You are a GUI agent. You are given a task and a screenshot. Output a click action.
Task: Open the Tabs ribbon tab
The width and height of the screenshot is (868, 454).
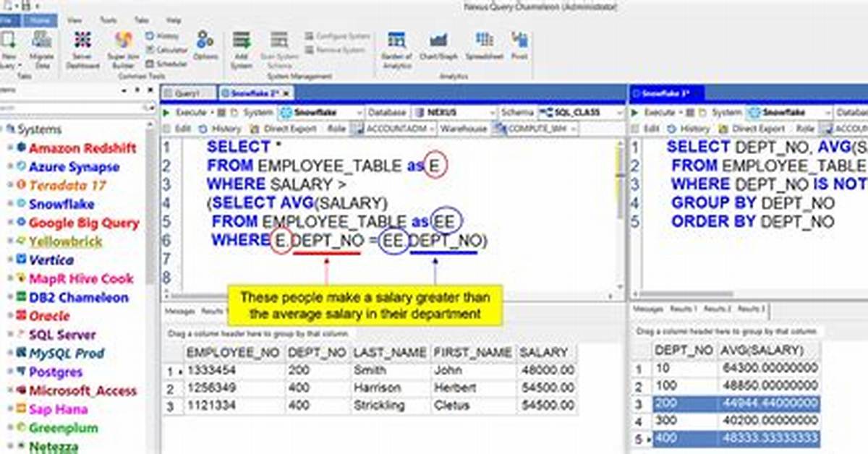coord(142,20)
